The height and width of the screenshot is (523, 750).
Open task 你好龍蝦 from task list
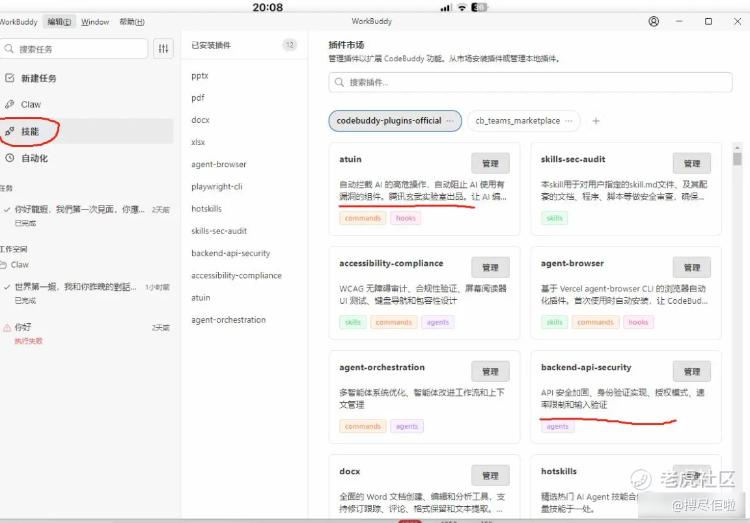(x=86, y=215)
